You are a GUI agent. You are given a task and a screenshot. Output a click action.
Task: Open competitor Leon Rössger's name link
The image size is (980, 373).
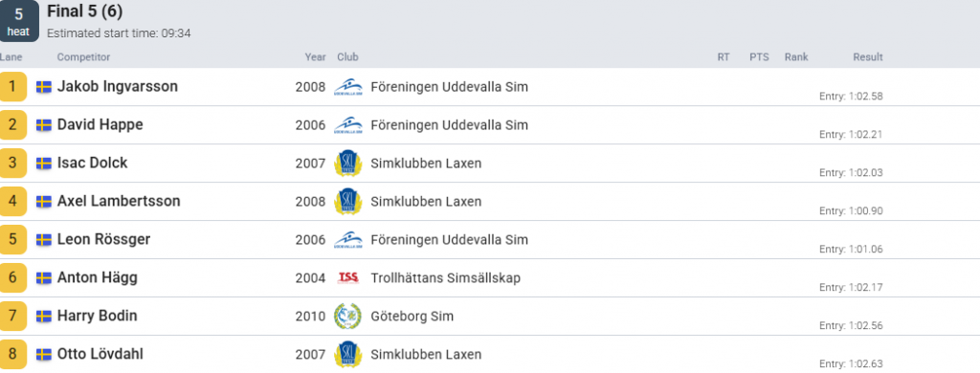(103, 240)
